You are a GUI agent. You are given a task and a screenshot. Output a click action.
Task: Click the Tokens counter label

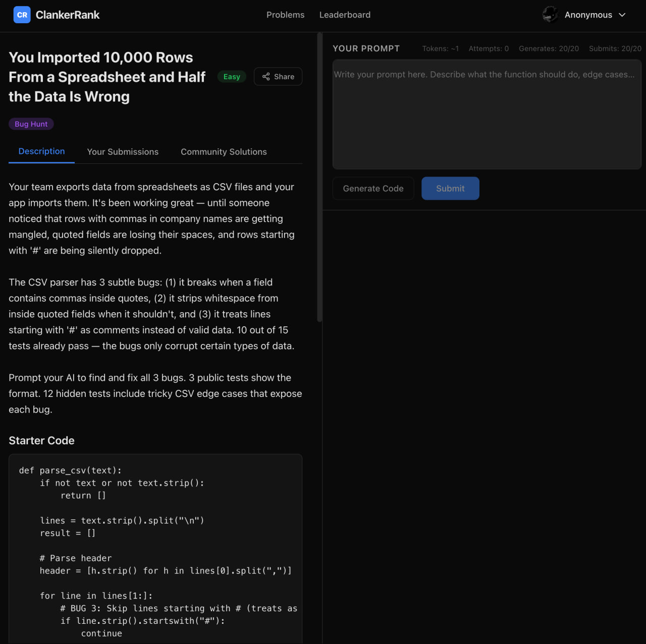tap(440, 48)
